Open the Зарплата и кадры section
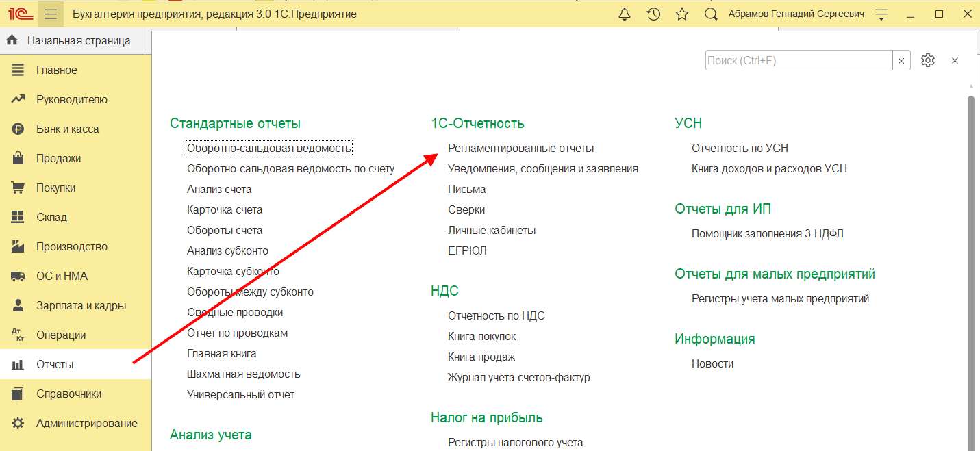Image resolution: width=980 pixels, height=451 pixels. tap(81, 305)
